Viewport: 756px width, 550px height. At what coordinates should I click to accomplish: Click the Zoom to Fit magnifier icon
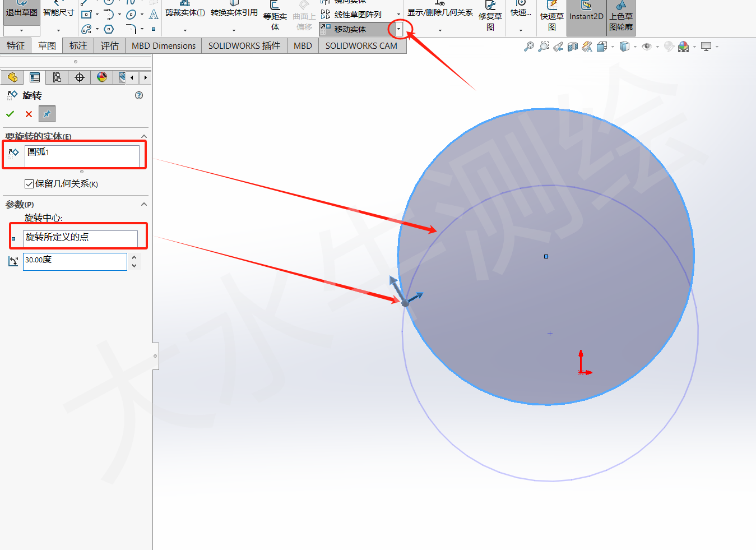point(528,47)
